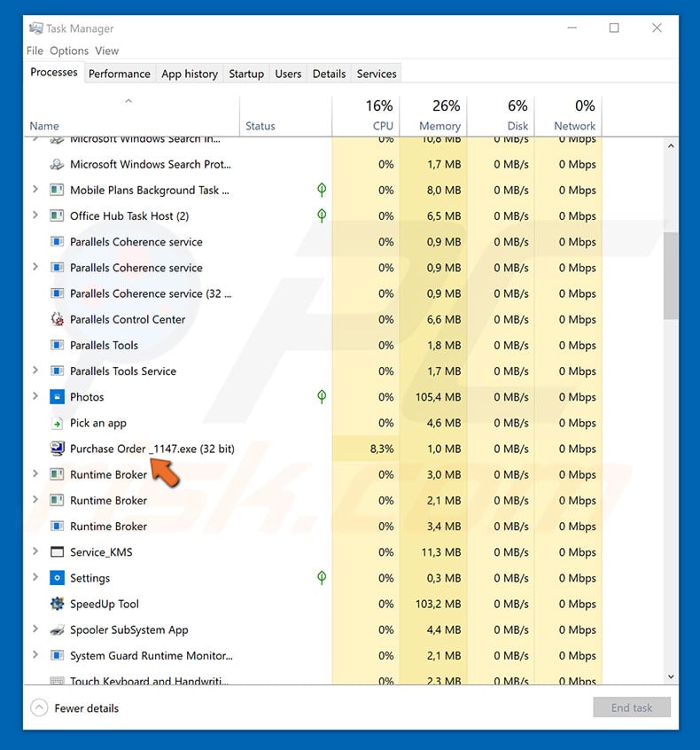Click the 103,2 MB memory value
Image resolution: width=700 pixels, height=750 pixels.
click(x=438, y=604)
